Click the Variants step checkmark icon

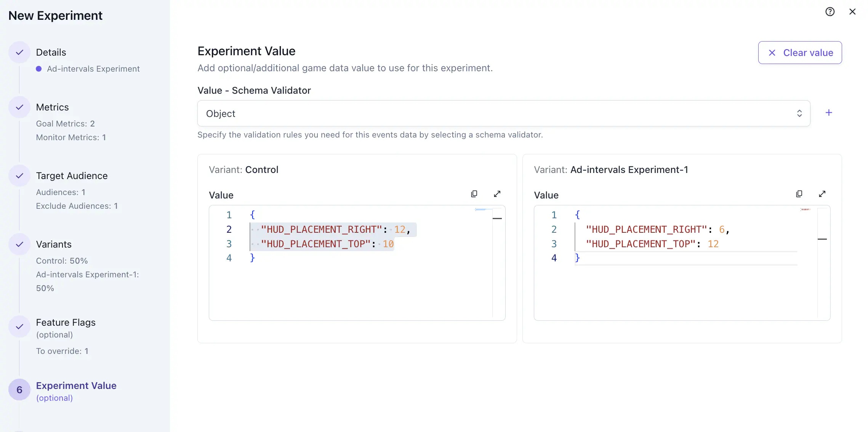point(19,244)
